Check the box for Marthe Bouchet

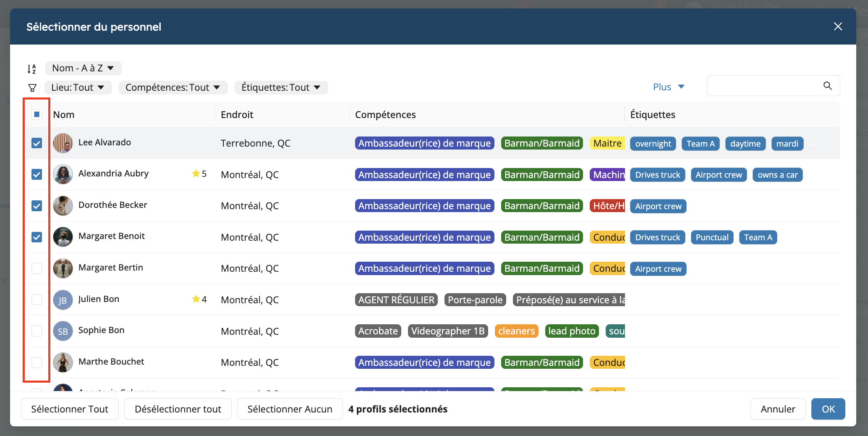37,362
